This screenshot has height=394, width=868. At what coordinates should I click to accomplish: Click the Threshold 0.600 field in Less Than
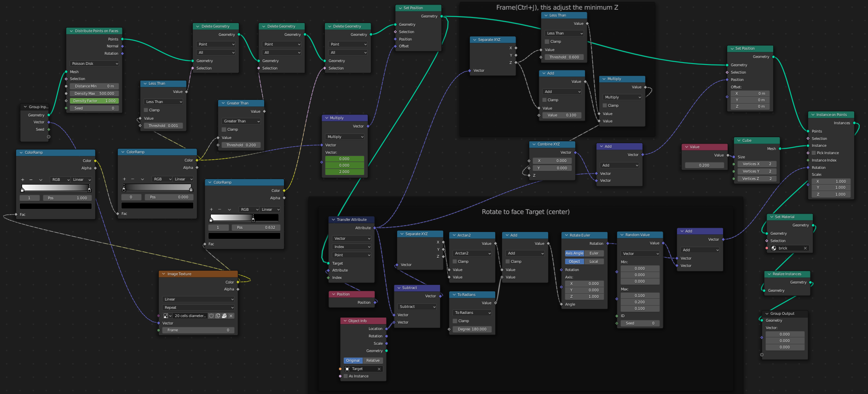564,57
